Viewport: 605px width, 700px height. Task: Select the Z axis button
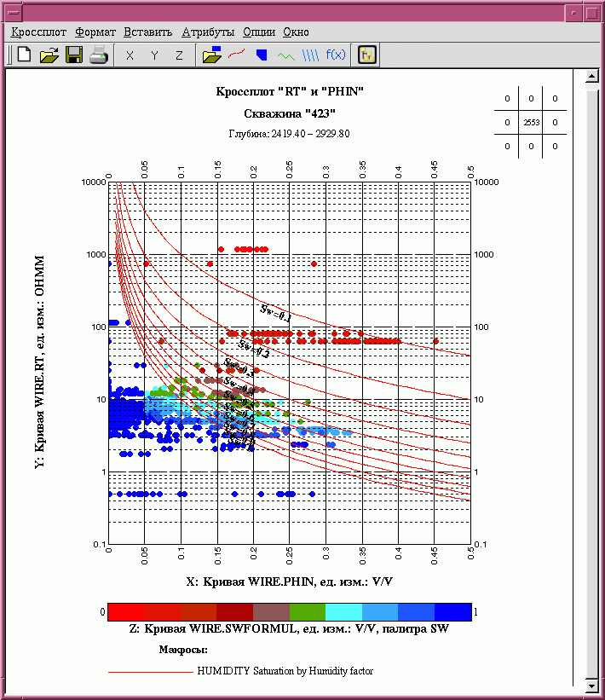(179, 55)
